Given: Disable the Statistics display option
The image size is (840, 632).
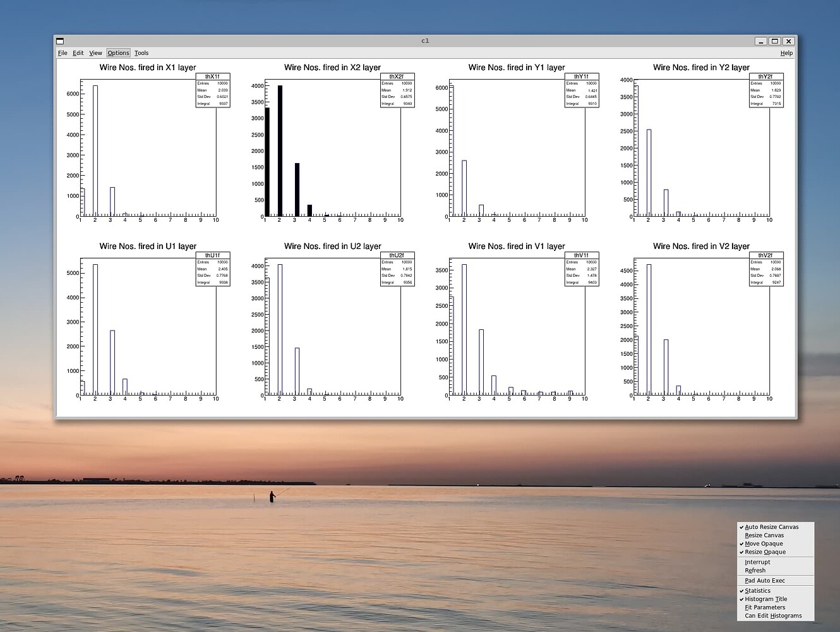Looking at the screenshot, I should (776, 591).
